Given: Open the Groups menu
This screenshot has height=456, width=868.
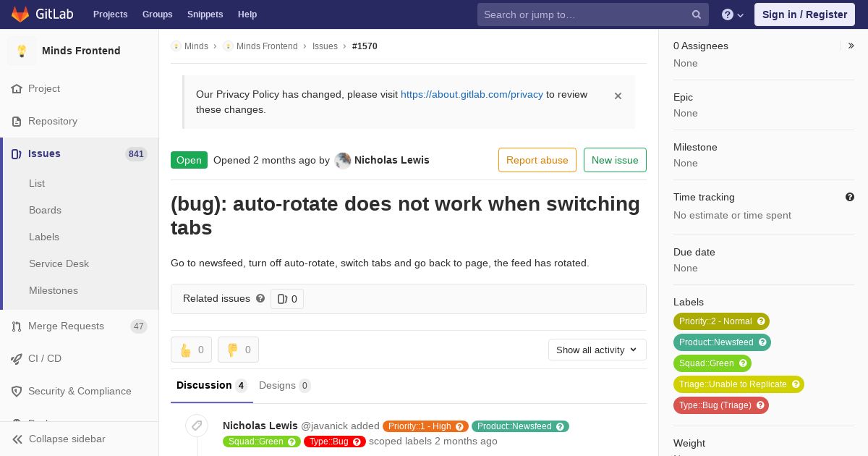Looking at the screenshot, I should pyautogui.click(x=158, y=14).
